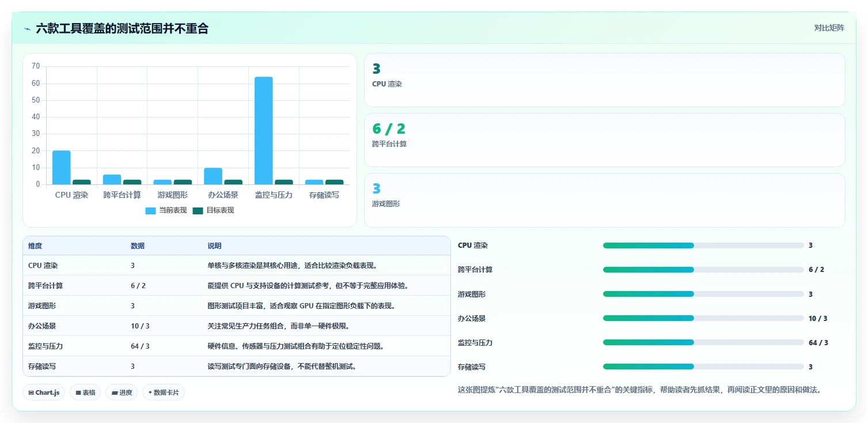This screenshot has height=423, width=868.
Task: Click description starting 读写测试专门面向
Action: coord(282,367)
